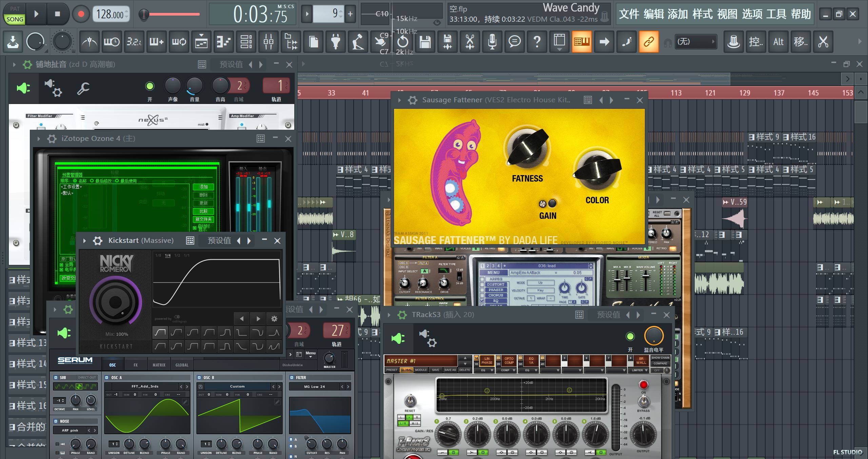Viewport: 868px width, 459px height.
Task: Click the save project floppy icon
Action: (x=425, y=42)
